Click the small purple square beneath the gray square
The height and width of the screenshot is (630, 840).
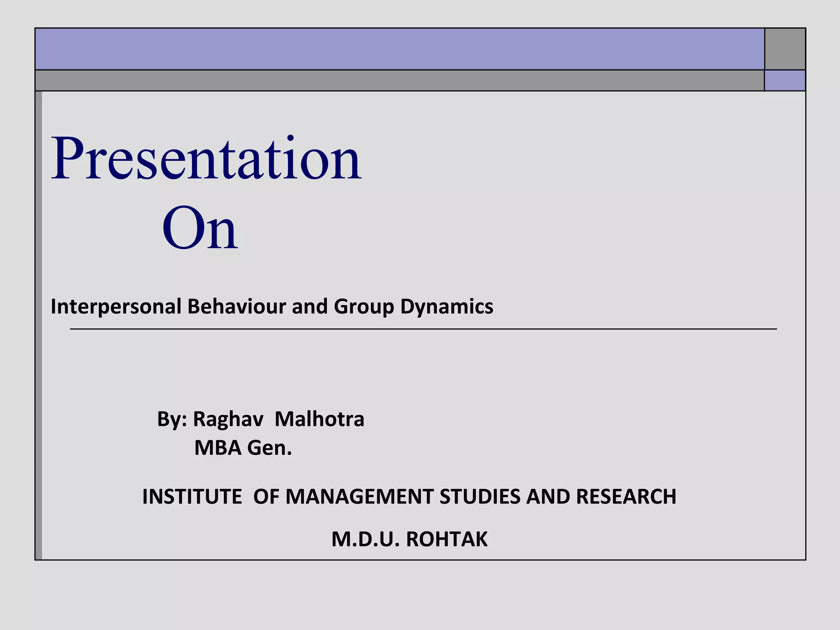(x=785, y=80)
